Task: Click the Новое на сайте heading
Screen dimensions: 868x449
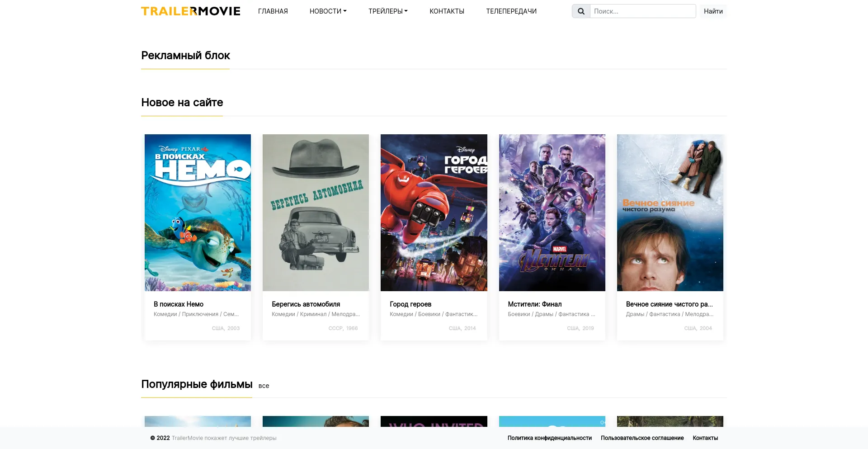Action: coord(182,103)
